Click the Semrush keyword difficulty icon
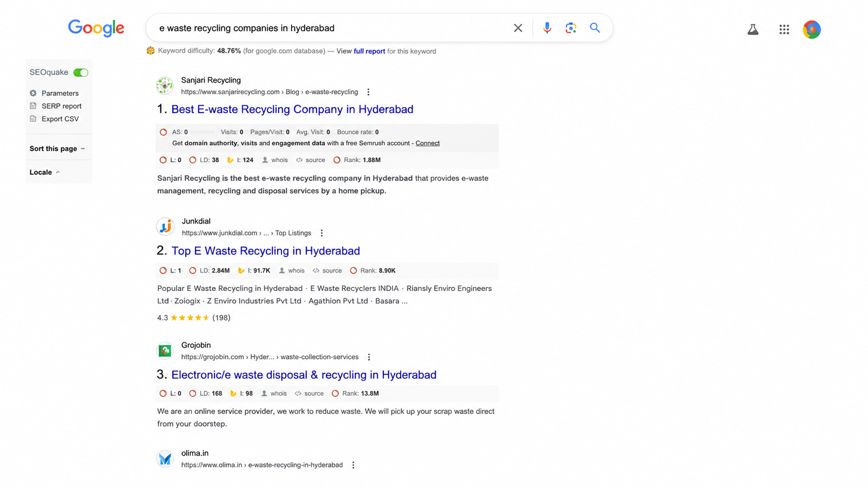 (150, 51)
